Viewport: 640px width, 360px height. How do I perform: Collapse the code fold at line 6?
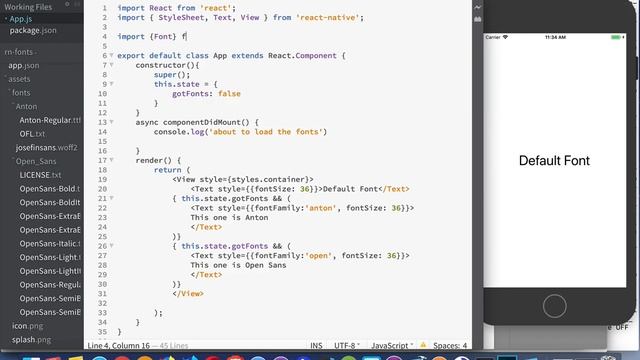click(111, 55)
